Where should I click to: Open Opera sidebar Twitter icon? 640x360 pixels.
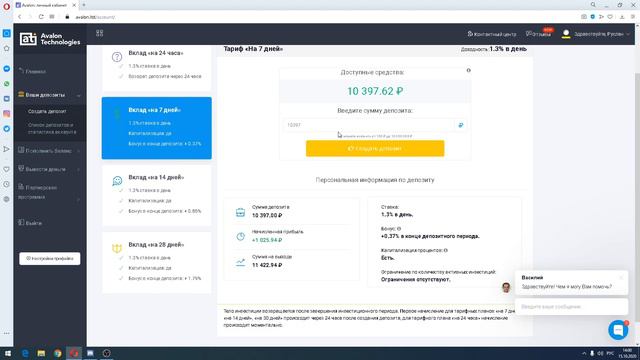[x=7, y=129]
